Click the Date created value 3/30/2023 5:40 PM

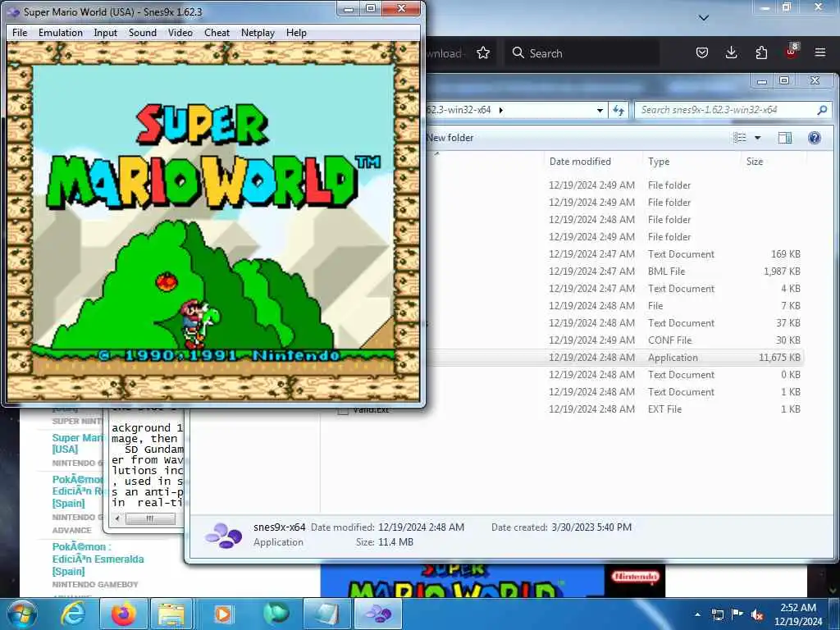[x=591, y=527]
